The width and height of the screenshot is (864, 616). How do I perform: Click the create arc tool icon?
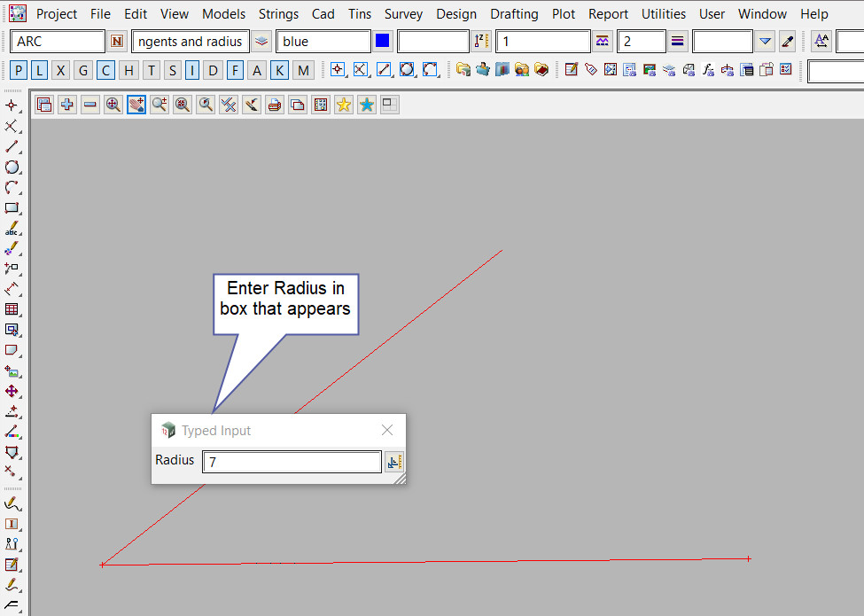(12, 188)
